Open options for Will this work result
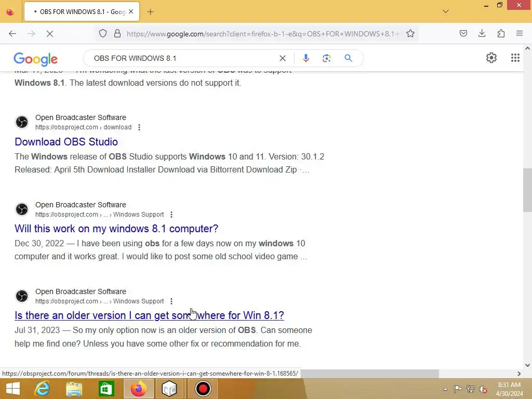The image size is (532, 399). (x=171, y=215)
